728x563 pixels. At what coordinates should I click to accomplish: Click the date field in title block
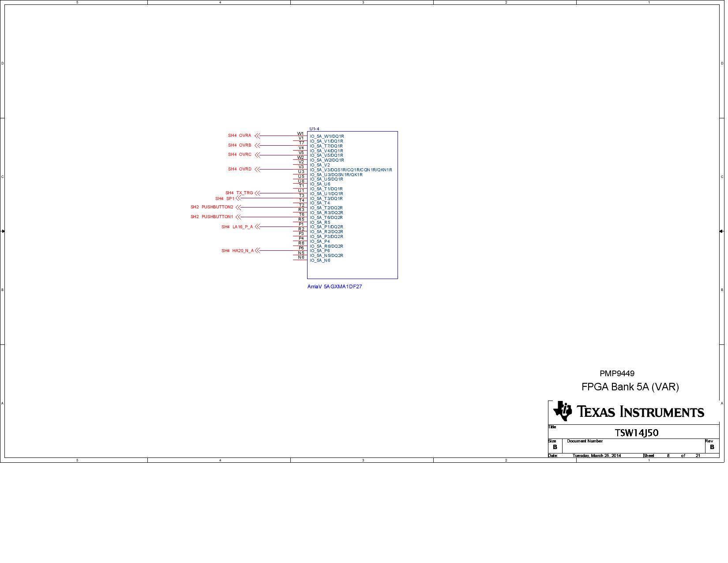[x=597, y=456]
